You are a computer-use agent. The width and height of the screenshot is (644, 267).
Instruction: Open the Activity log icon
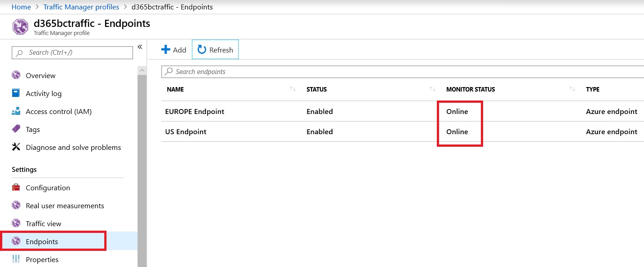(16, 93)
